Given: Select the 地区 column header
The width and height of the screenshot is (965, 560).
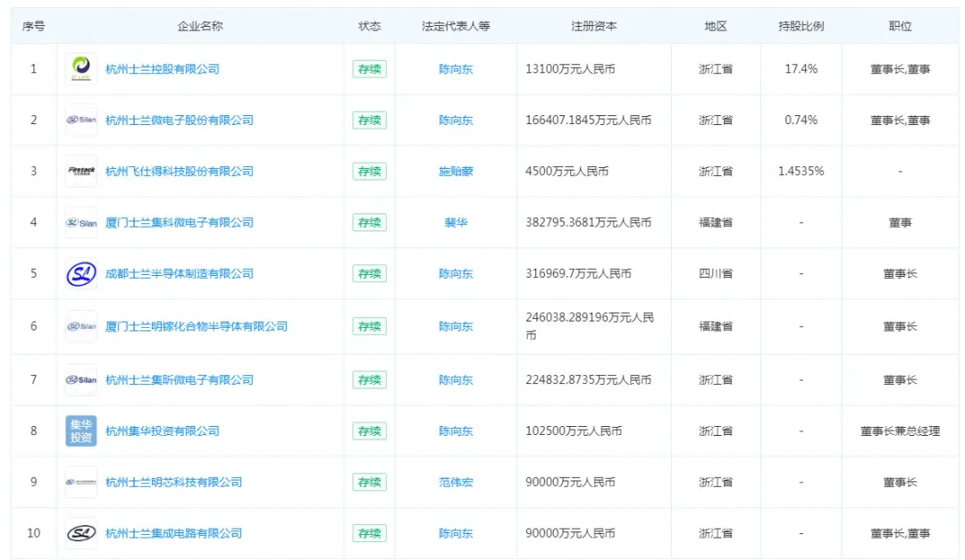Looking at the screenshot, I should (716, 26).
